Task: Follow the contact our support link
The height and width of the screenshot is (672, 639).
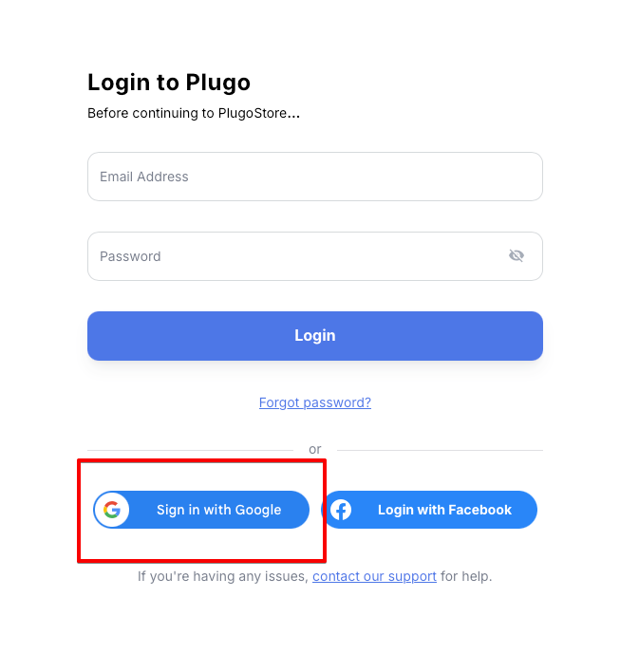Action: (x=374, y=576)
